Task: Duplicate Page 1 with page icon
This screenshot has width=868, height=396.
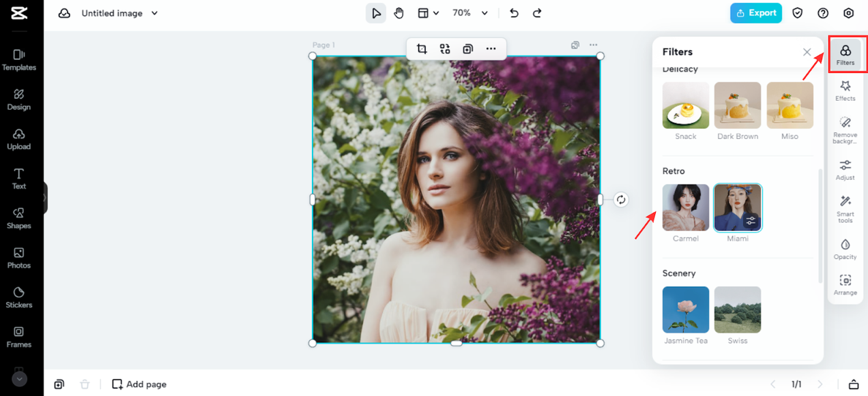Action: click(x=575, y=45)
